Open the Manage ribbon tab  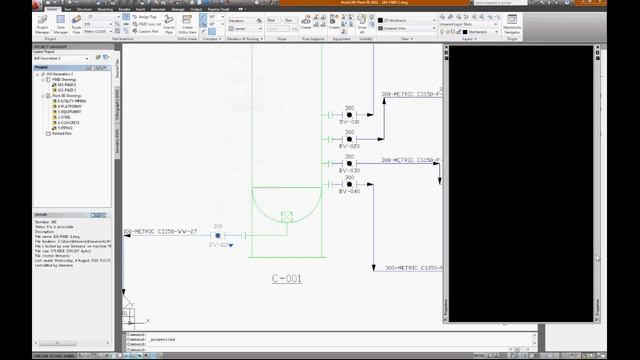pos(178,9)
